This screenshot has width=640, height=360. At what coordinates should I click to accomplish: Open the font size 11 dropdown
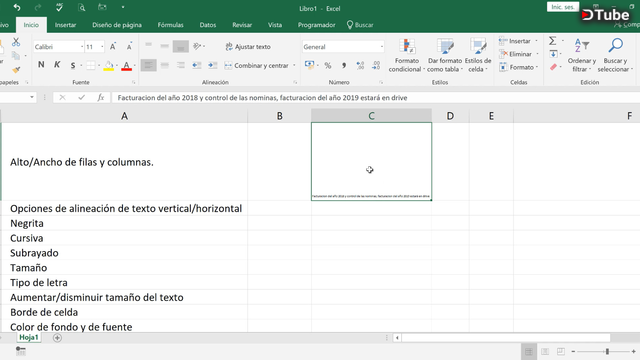pyautogui.click(x=102, y=47)
